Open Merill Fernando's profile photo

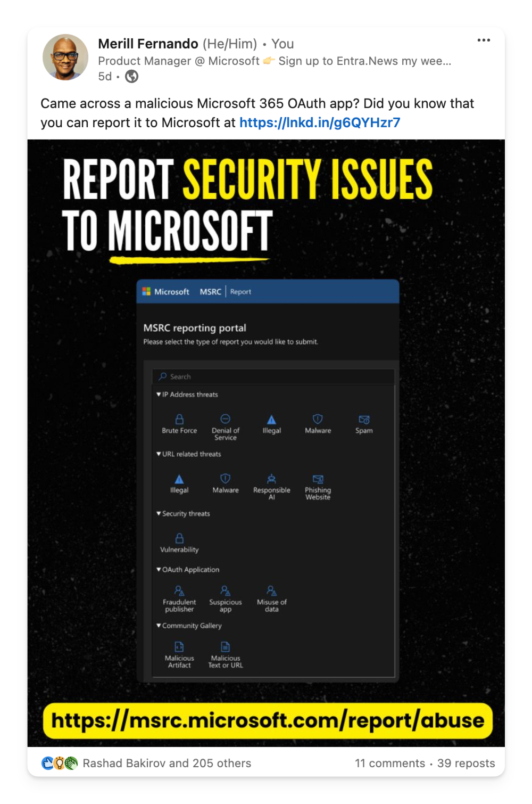click(65, 57)
